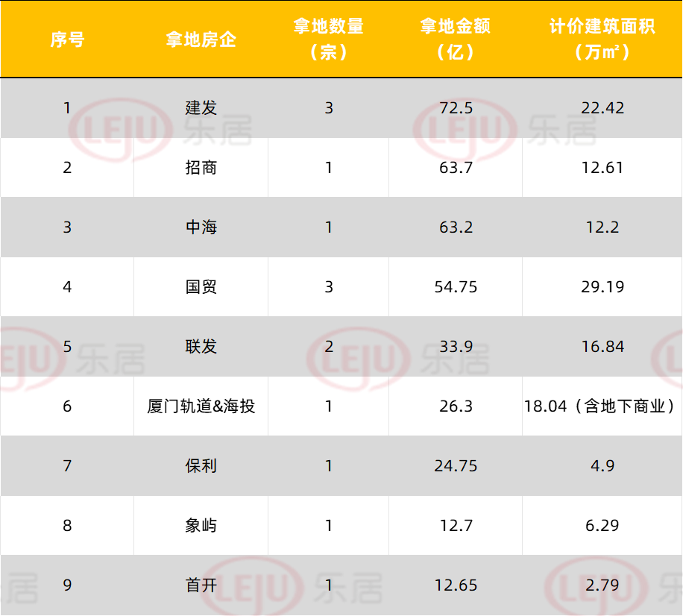Click land count 3 in 建发 row
683x616 pixels.
[x=329, y=107]
